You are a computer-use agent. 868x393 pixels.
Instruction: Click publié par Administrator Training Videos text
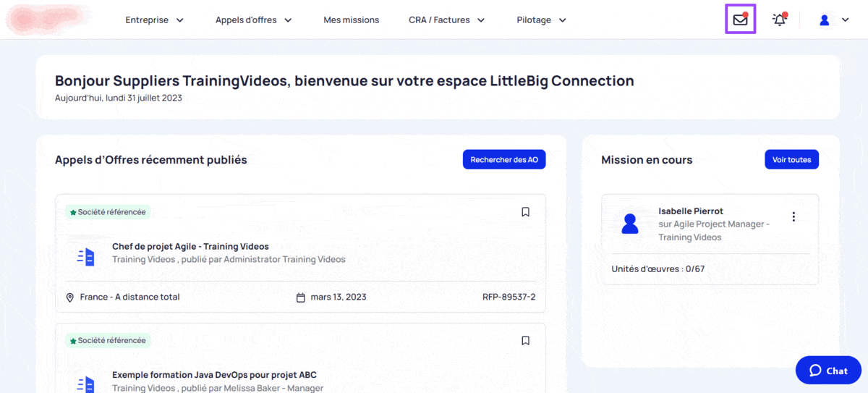pyautogui.click(x=263, y=260)
